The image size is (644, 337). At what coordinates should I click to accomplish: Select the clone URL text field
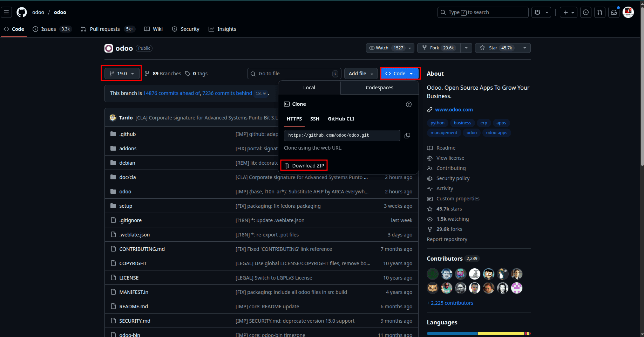pos(342,135)
